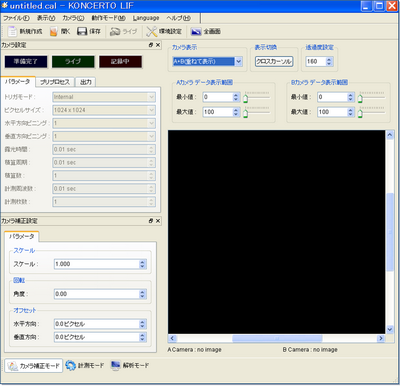Select the 計測モード gear icon
The image size is (400, 386).
[x=71, y=365]
